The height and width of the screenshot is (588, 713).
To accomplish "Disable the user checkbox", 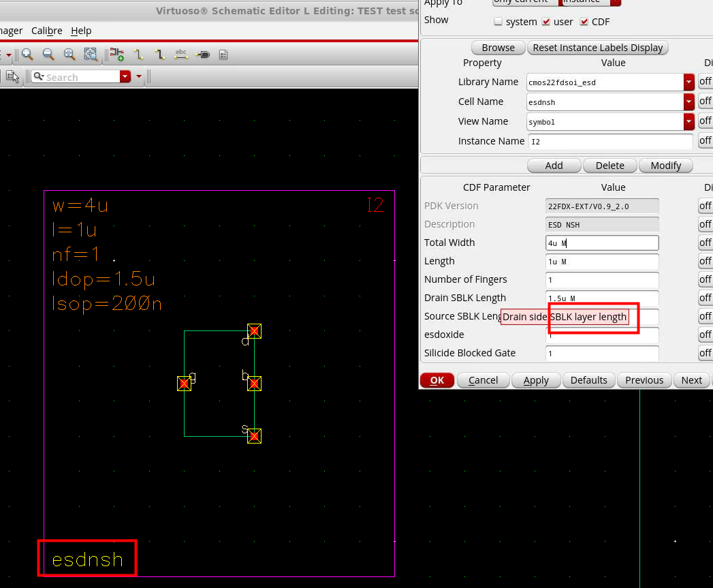I will [x=546, y=21].
